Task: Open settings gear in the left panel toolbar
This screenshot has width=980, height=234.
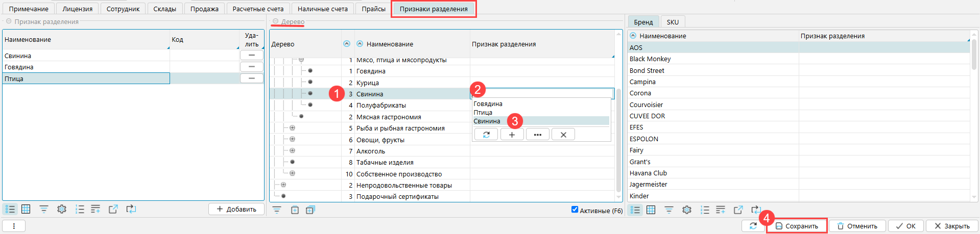Action: pyautogui.click(x=62, y=209)
